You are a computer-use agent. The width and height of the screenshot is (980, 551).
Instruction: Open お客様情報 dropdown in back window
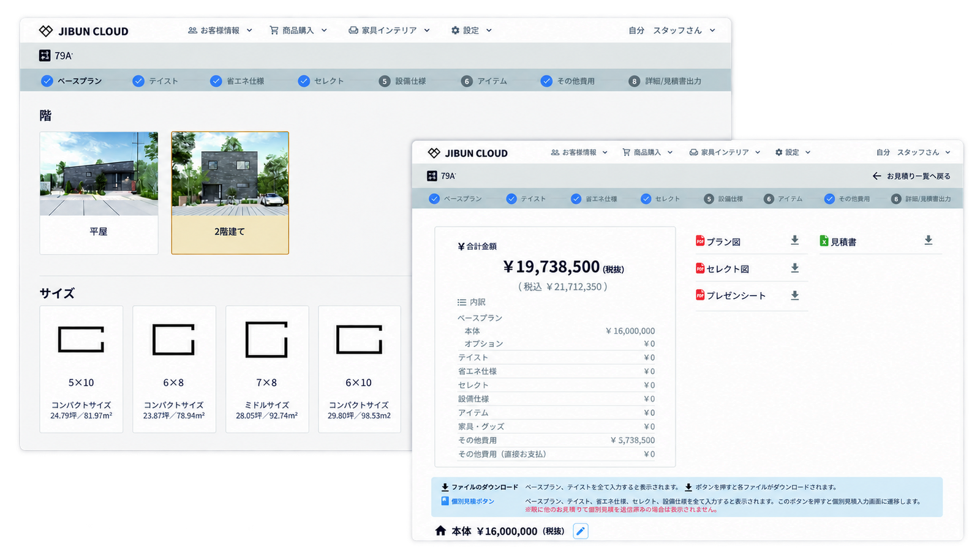pos(220,31)
